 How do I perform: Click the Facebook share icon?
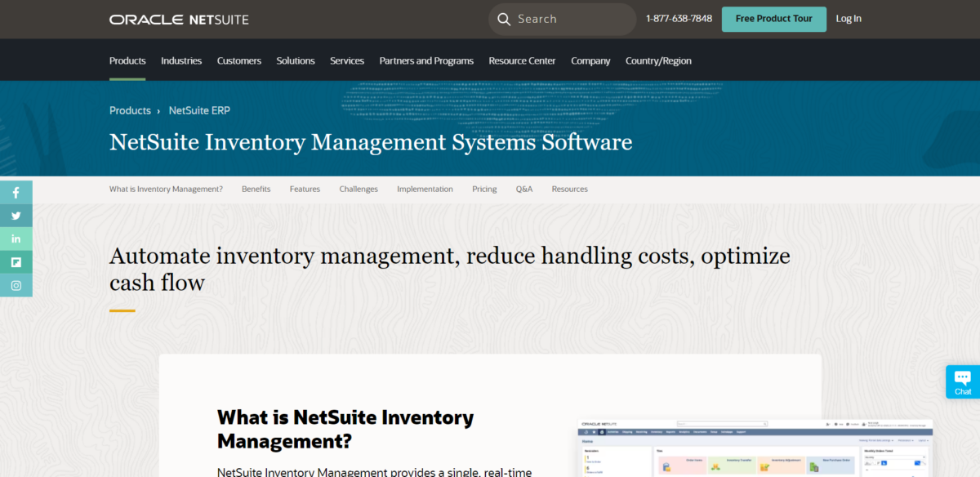point(16,193)
